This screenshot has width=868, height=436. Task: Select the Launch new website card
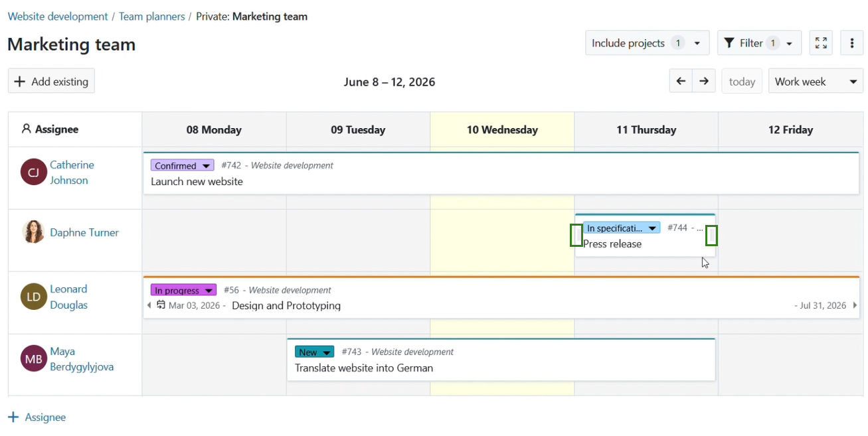tap(501, 173)
